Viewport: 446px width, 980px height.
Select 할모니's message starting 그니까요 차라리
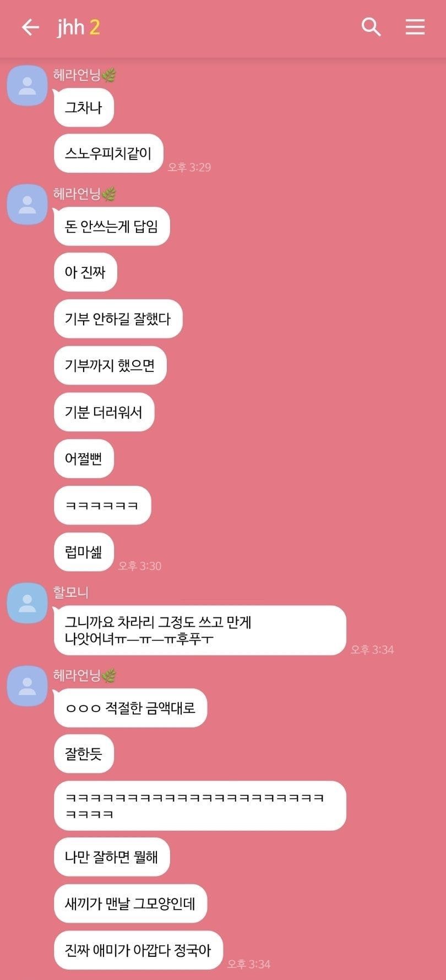(x=200, y=631)
